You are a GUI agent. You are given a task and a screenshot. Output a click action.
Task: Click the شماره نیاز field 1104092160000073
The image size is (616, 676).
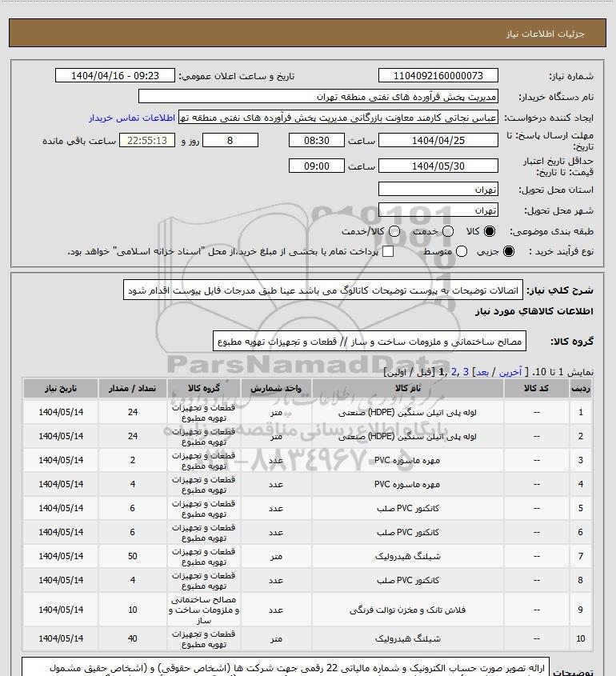click(438, 75)
